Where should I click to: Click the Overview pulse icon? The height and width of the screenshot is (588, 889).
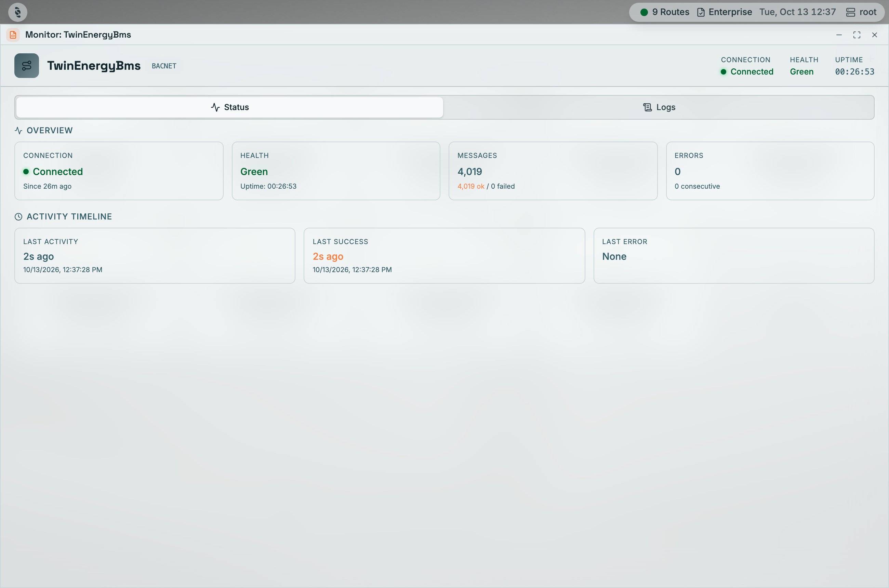click(x=18, y=131)
